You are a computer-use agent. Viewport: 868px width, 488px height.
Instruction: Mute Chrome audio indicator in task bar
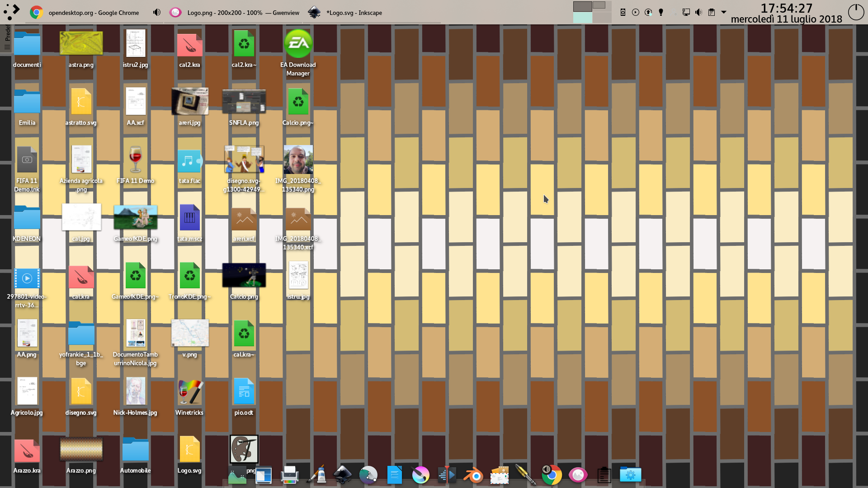157,12
